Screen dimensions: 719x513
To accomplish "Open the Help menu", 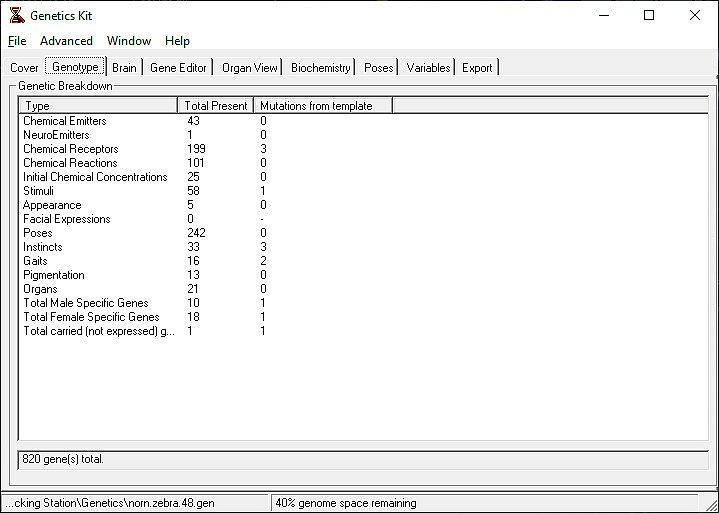I will point(177,41).
